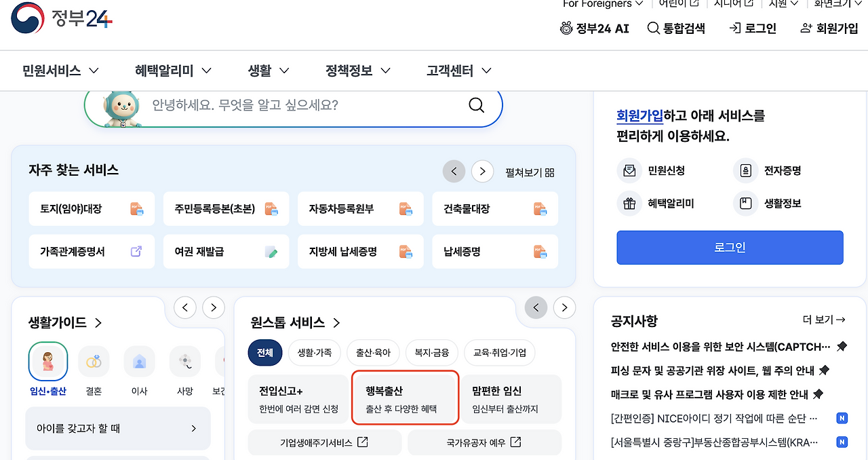Open 혜택알리미 menu
The image size is (868, 460).
173,71
